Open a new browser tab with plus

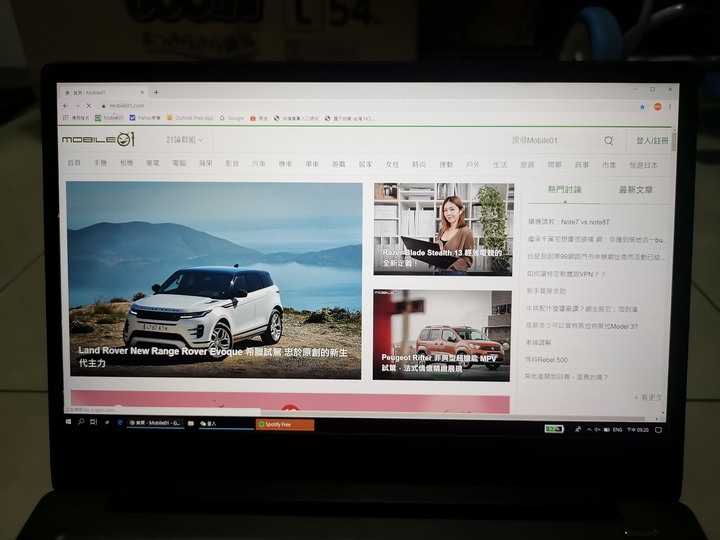point(157,92)
